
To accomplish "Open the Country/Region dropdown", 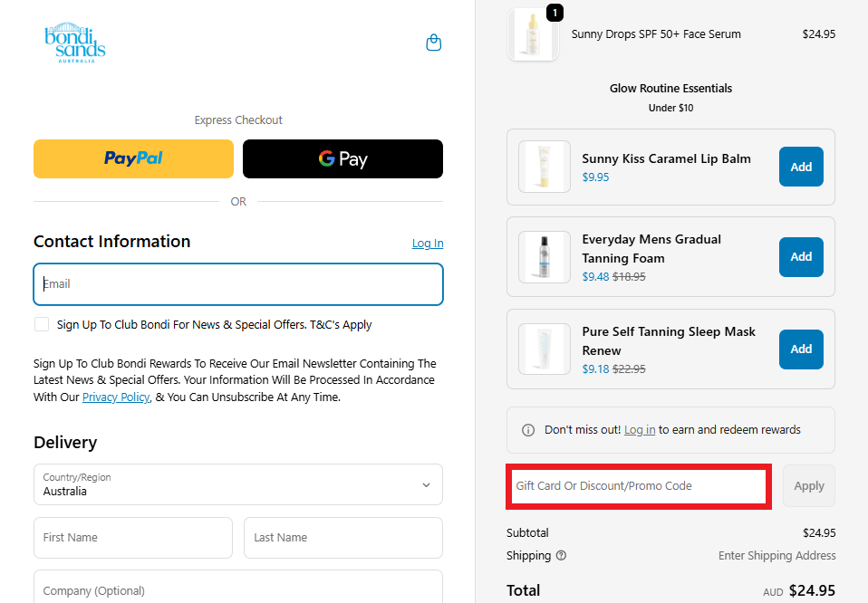I will (x=237, y=484).
